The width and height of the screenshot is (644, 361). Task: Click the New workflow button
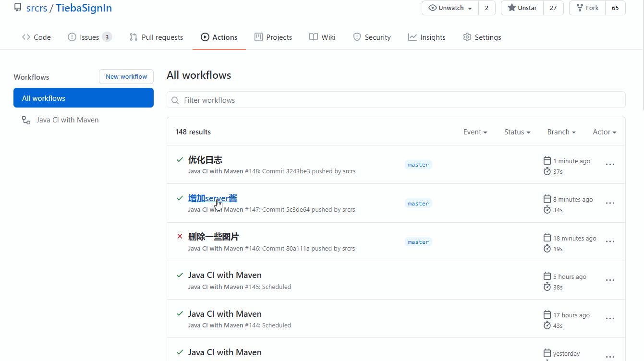126,76
